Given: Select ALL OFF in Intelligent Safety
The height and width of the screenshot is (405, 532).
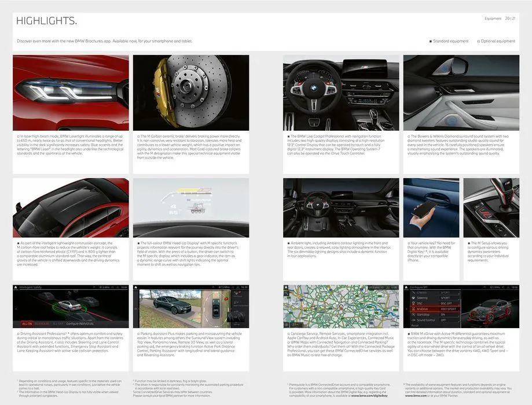Looking at the screenshot, I should point(58,323).
